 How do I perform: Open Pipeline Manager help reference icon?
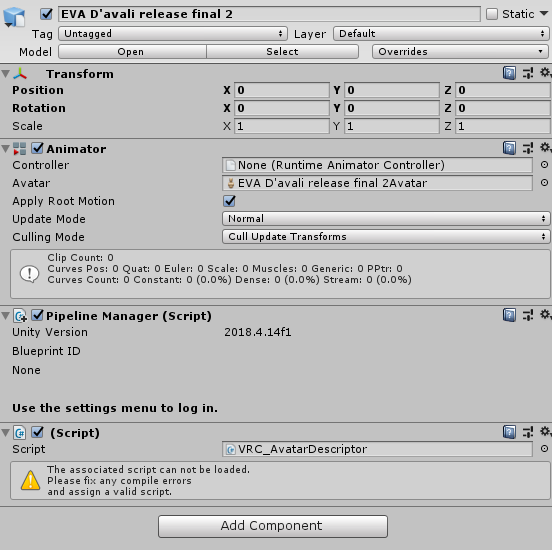(x=509, y=315)
